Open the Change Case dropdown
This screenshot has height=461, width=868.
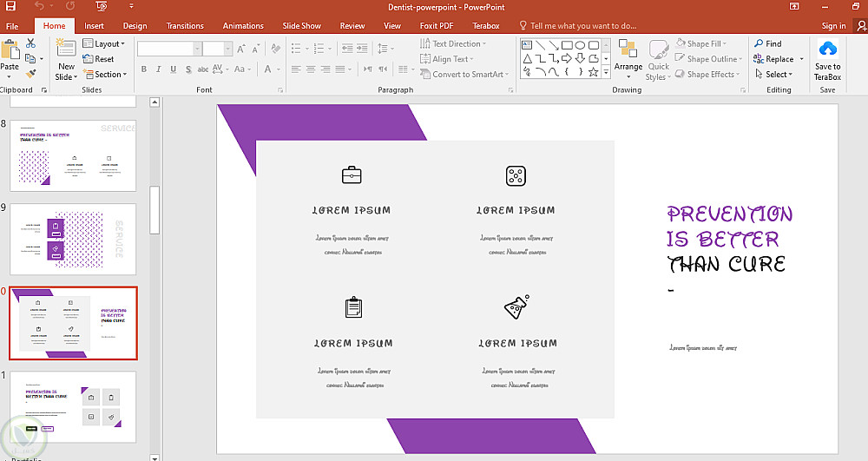pos(242,69)
